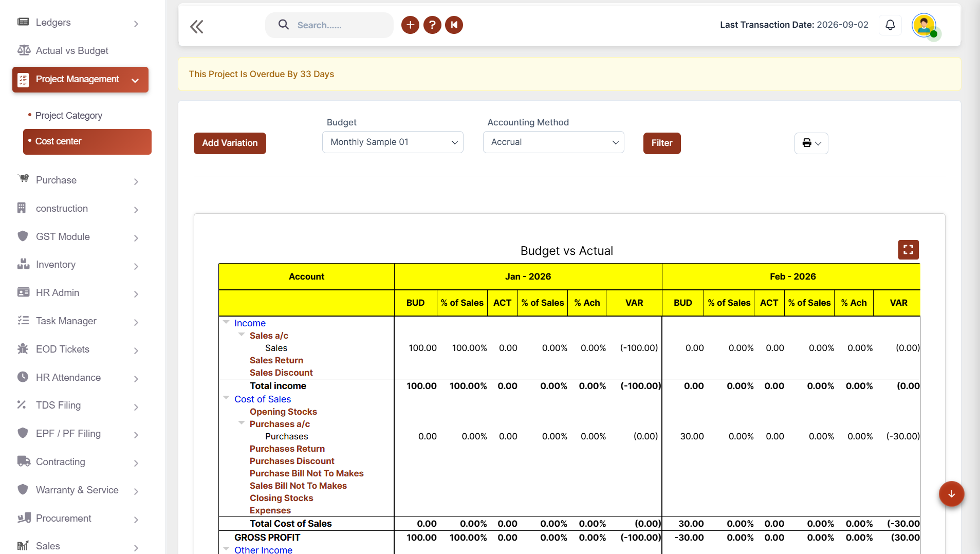
Task: Click the fullscreen expand icon above table
Action: tap(908, 250)
